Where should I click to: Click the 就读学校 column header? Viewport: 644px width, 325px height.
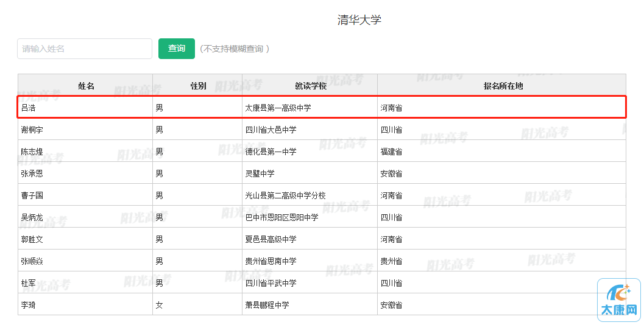[311, 86]
